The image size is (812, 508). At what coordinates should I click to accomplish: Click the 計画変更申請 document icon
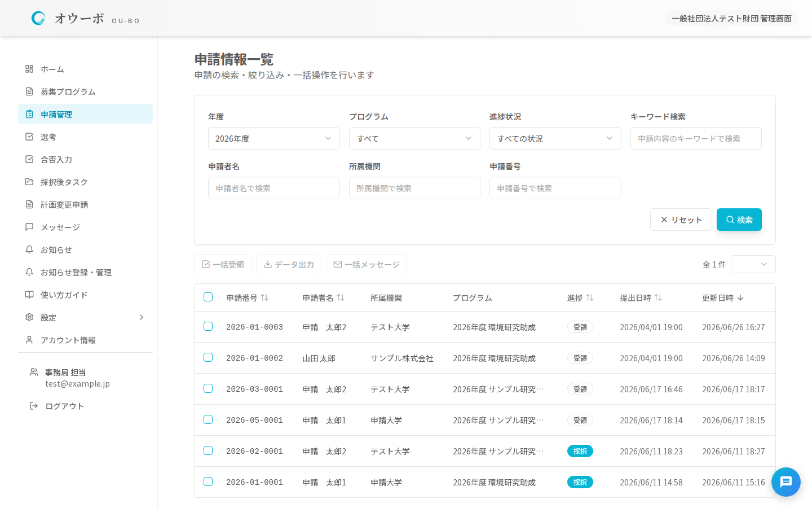[x=29, y=204]
